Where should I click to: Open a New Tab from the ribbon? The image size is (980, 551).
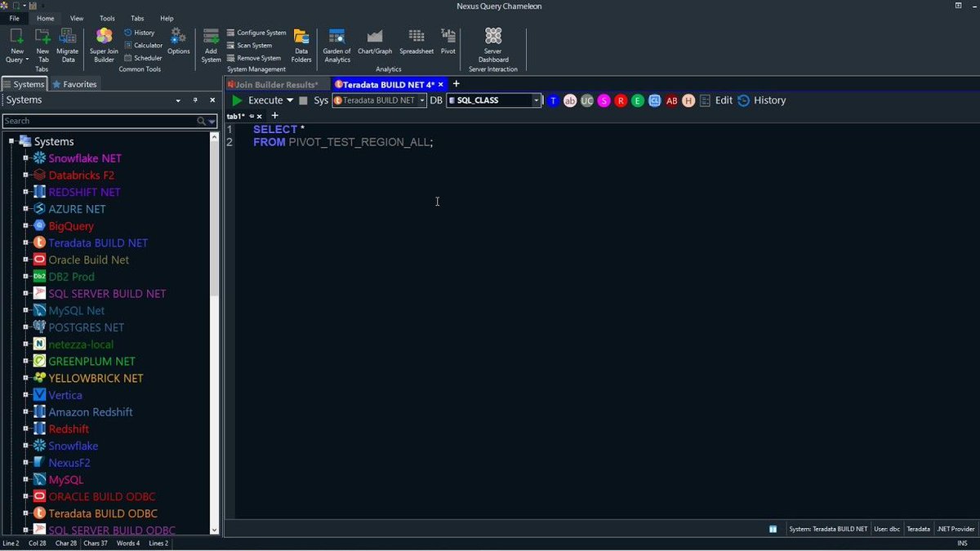point(42,45)
